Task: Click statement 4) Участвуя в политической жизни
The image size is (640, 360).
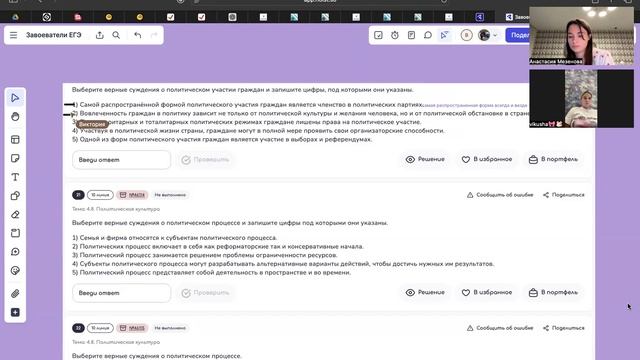Action: point(258,131)
